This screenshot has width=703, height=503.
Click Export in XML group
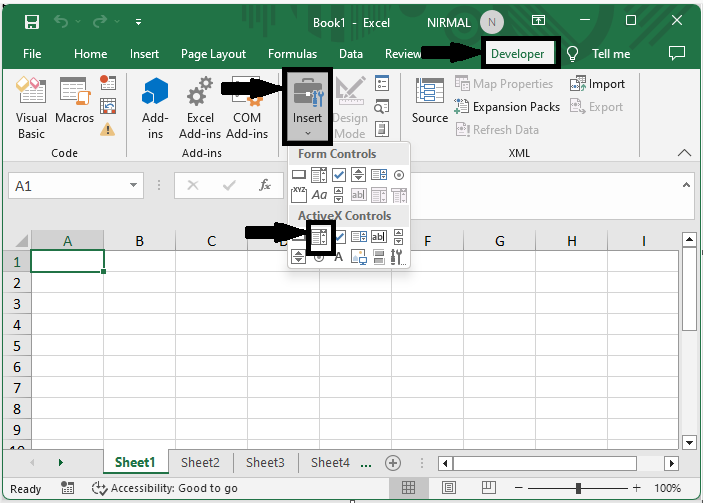click(596, 107)
